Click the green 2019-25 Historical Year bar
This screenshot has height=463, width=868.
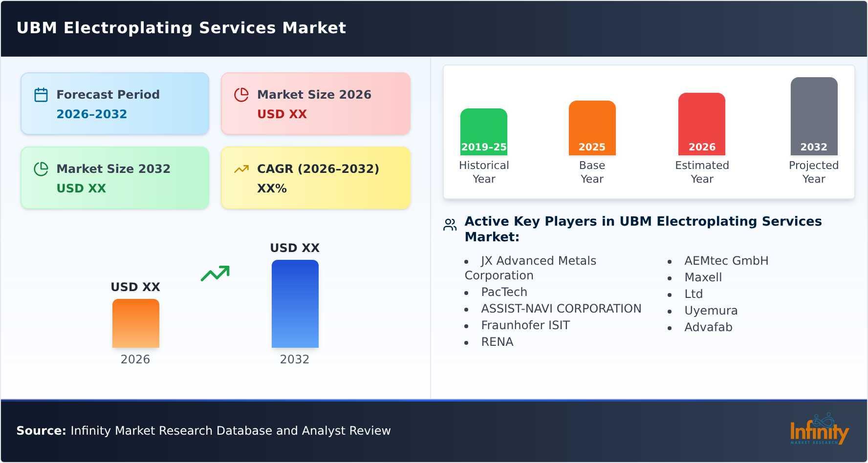coord(484,132)
